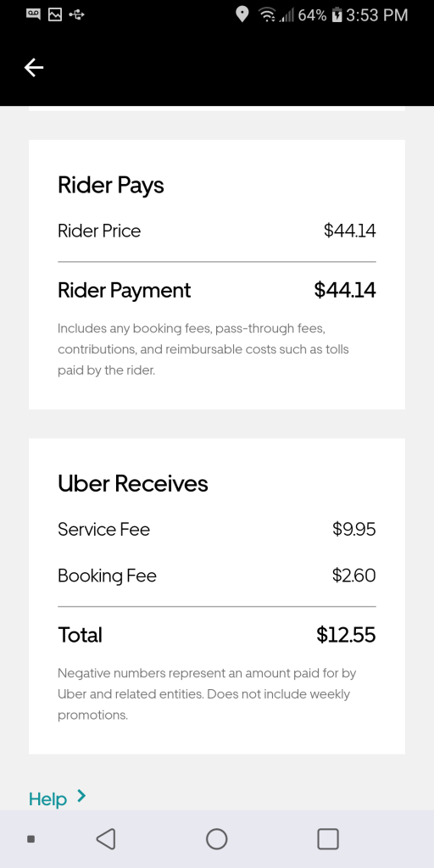Tap the Uber Receives heading
The width and height of the screenshot is (434, 868).
click(x=133, y=484)
